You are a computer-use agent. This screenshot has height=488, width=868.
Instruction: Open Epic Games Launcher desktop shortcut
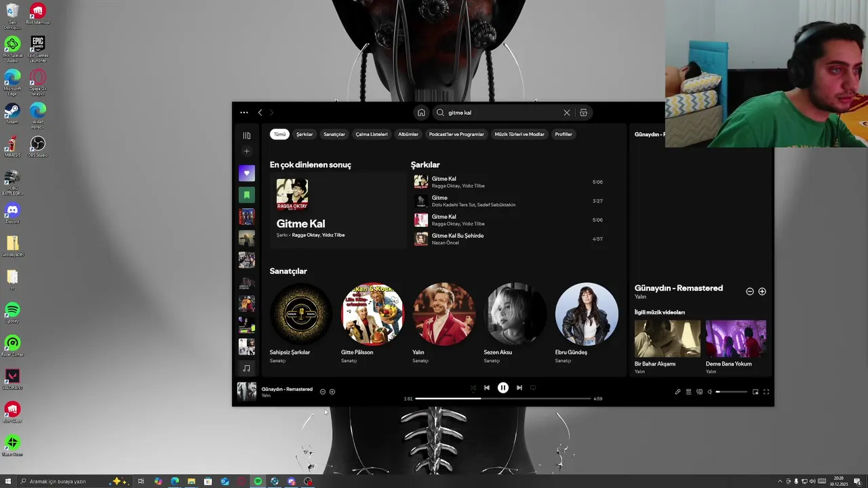pos(38,49)
